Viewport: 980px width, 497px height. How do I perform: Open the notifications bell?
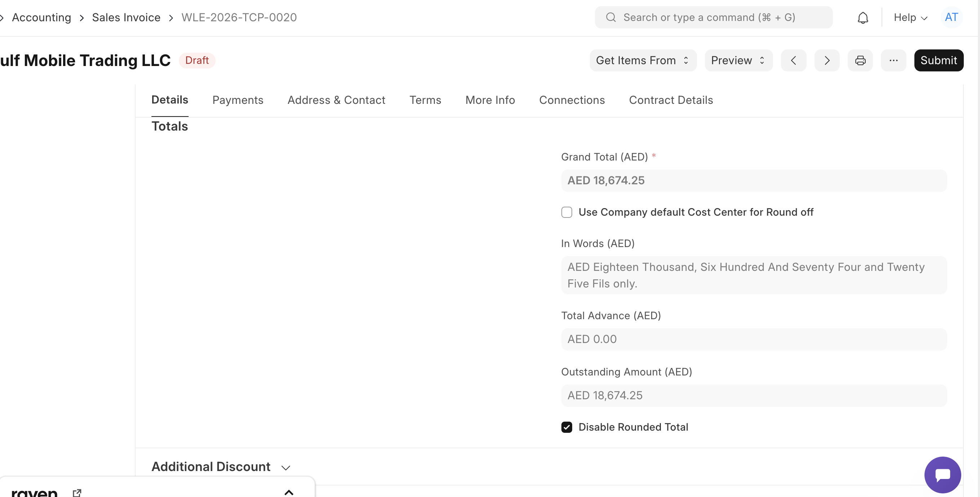point(862,18)
